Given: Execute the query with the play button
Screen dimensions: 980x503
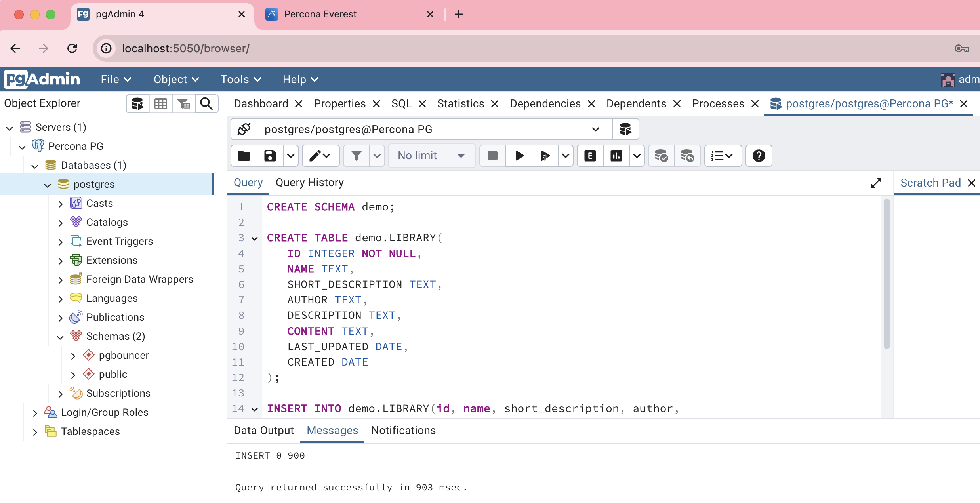Looking at the screenshot, I should pos(519,156).
